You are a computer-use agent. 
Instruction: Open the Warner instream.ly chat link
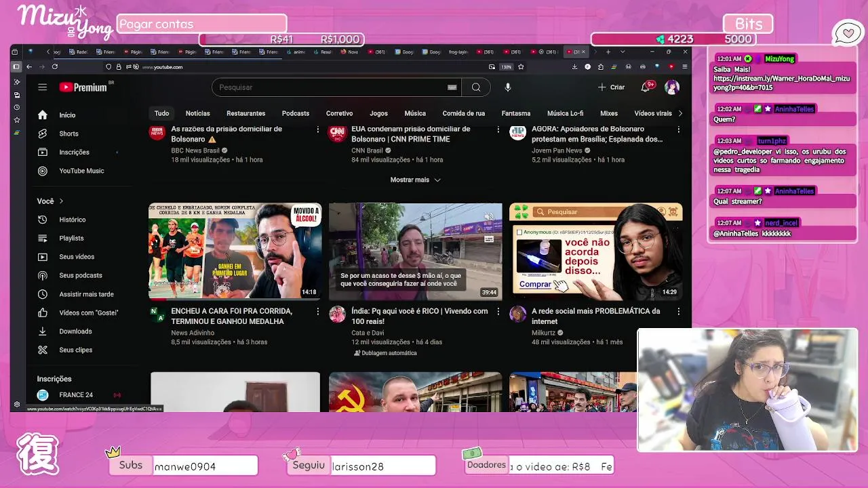(781, 83)
